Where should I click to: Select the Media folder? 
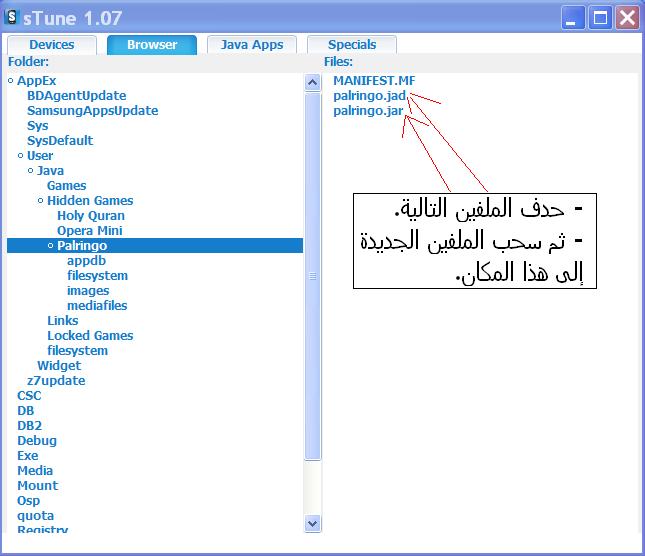[x=35, y=471]
